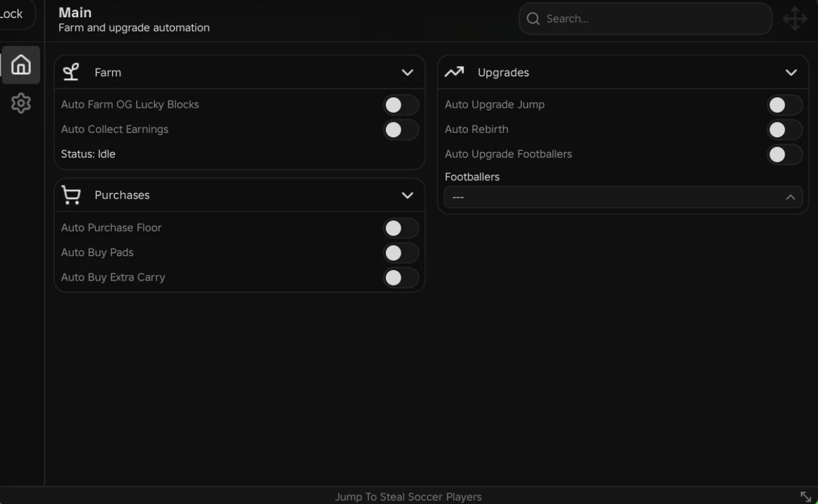The width and height of the screenshot is (818, 504).
Task: Click the Auto Farm OG Lucky Blocks label
Action: coord(130,105)
